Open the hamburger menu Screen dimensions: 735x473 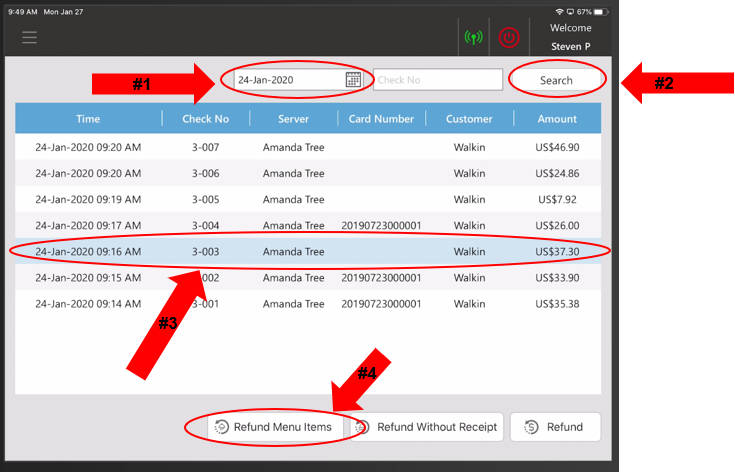29,38
